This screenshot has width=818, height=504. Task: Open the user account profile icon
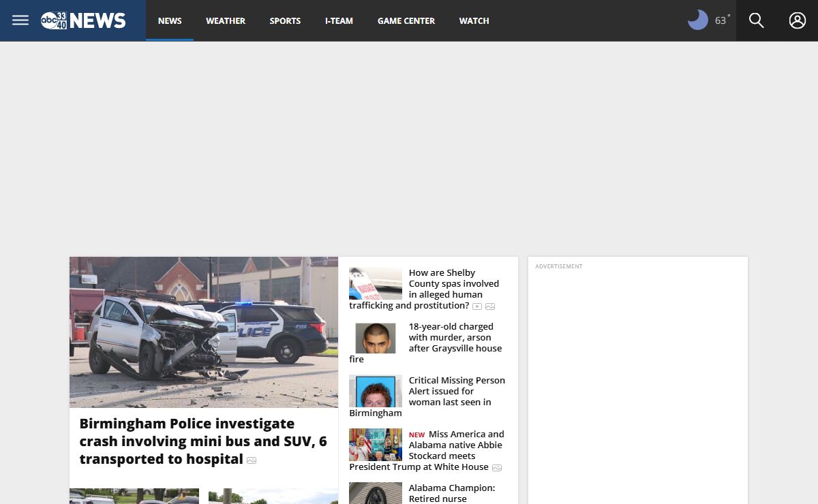point(798,20)
